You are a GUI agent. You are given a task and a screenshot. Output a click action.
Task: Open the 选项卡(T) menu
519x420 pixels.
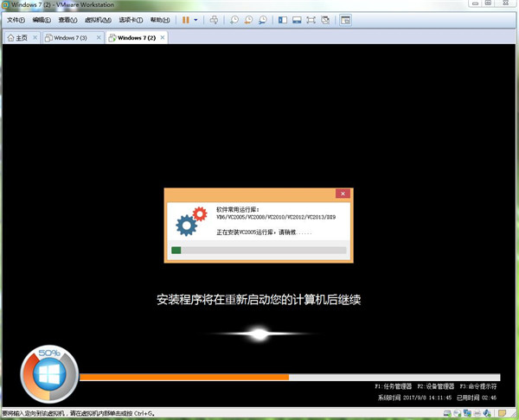point(131,20)
